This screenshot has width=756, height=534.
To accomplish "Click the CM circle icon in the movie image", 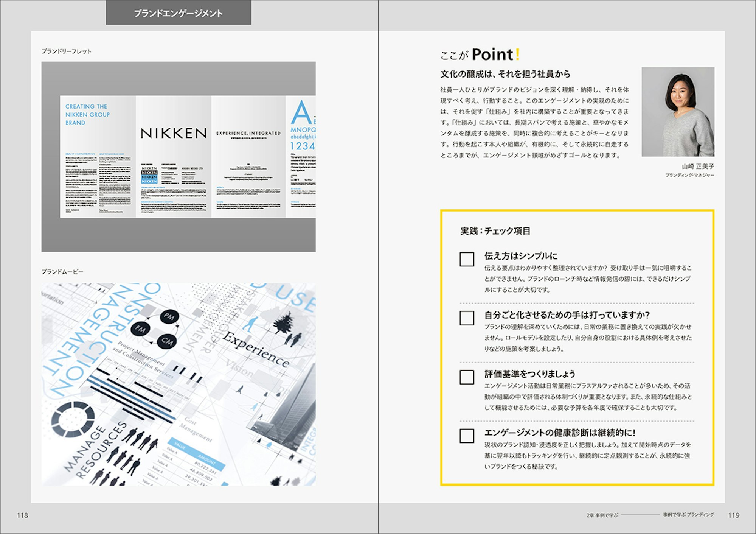I will 167,341.
